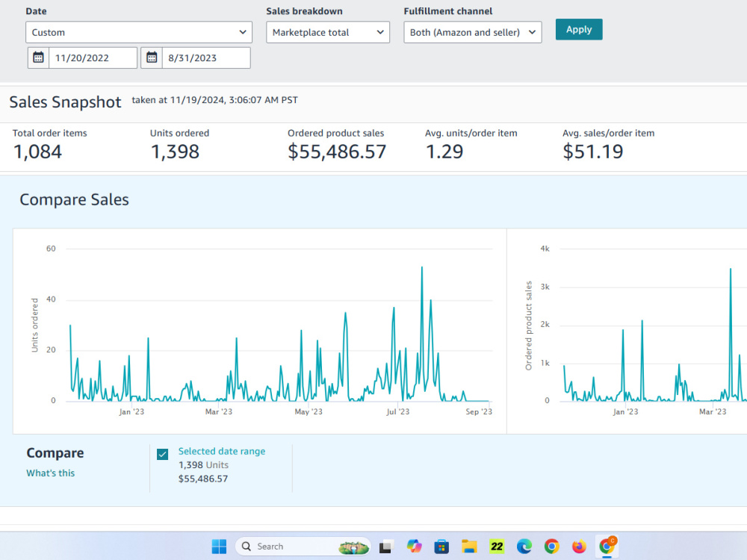Edit the start date field 11/20/2022
The height and width of the screenshot is (560, 747).
(93, 57)
